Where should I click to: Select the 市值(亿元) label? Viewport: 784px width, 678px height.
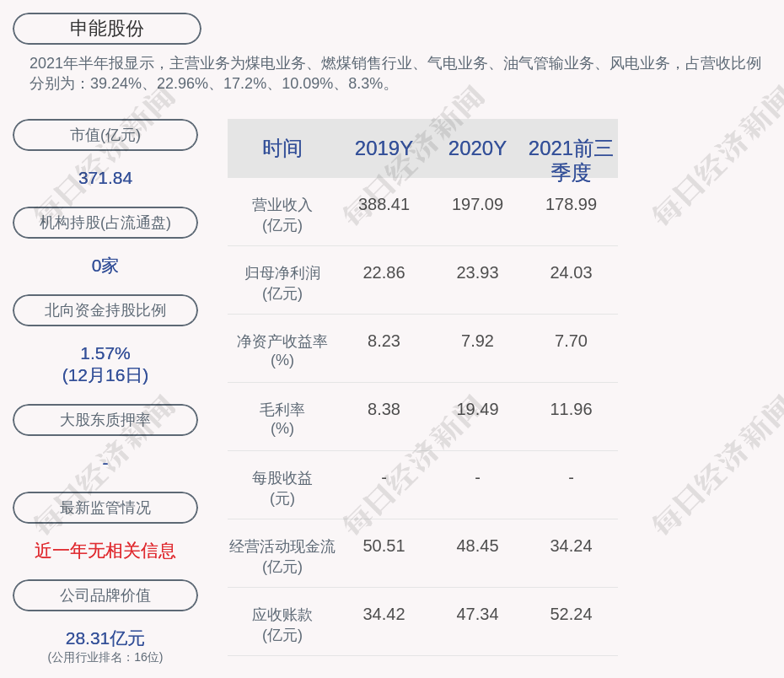coord(105,135)
